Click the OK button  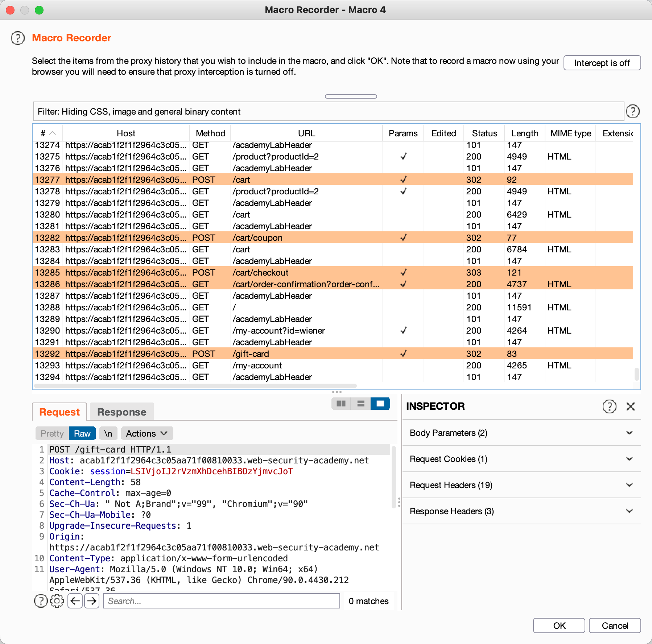tap(559, 626)
